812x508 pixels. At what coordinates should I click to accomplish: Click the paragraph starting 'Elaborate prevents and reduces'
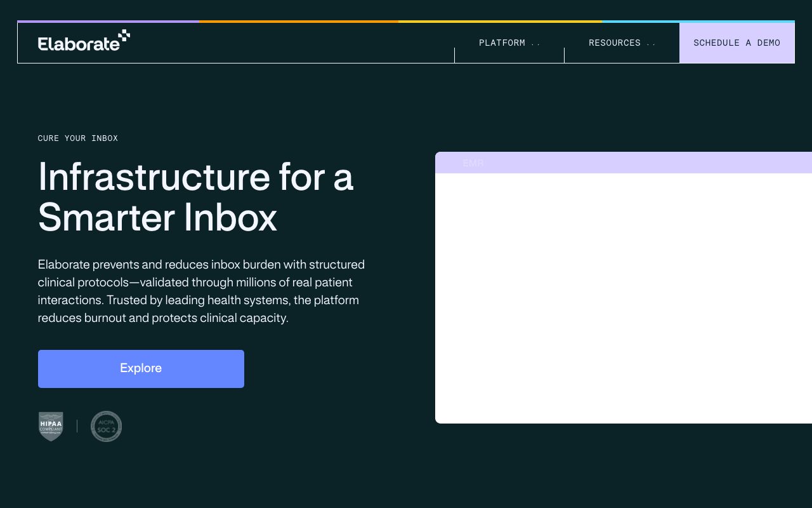(x=201, y=291)
